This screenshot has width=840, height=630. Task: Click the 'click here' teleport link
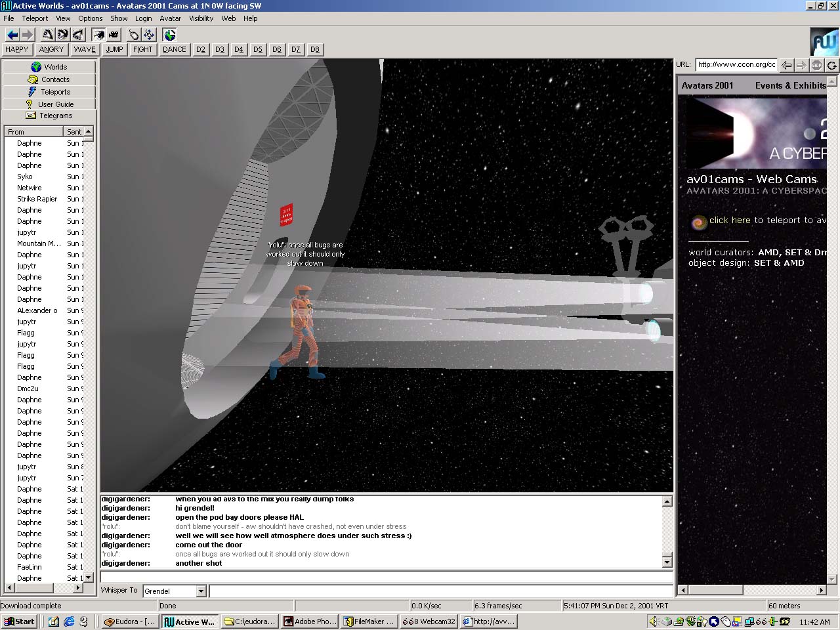click(x=729, y=220)
